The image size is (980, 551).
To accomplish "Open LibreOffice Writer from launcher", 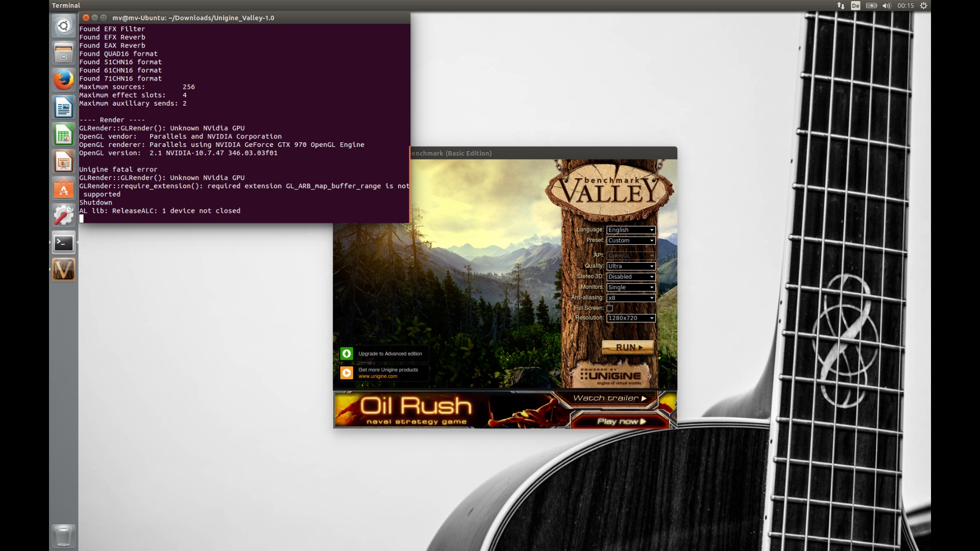I will click(63, 107).
